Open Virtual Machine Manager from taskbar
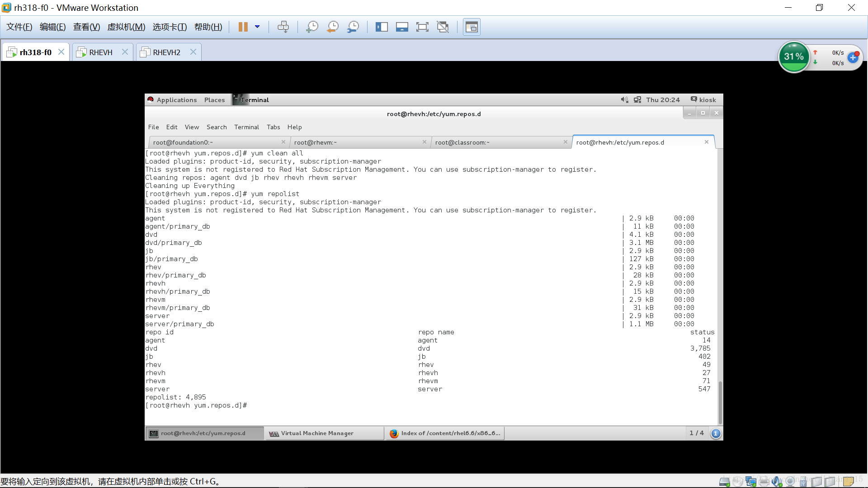The image size is (868, 488). (x=325, y=433)
